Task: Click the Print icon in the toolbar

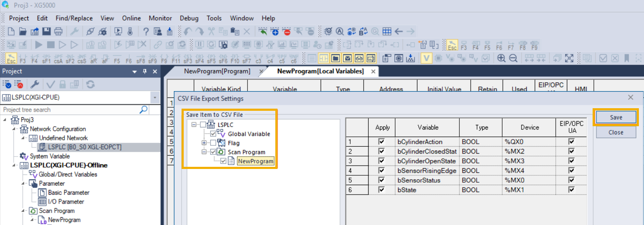Action: pos(58,31)
